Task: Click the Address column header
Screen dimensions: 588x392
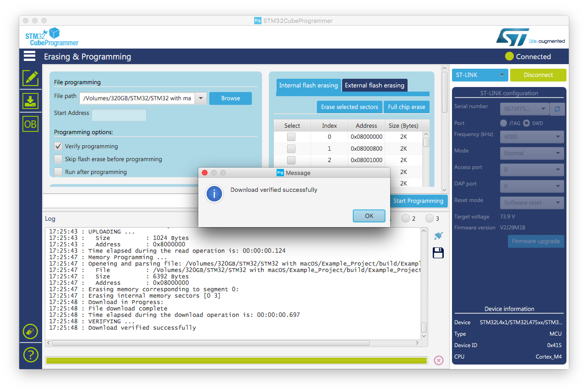Action: [366, 125]
